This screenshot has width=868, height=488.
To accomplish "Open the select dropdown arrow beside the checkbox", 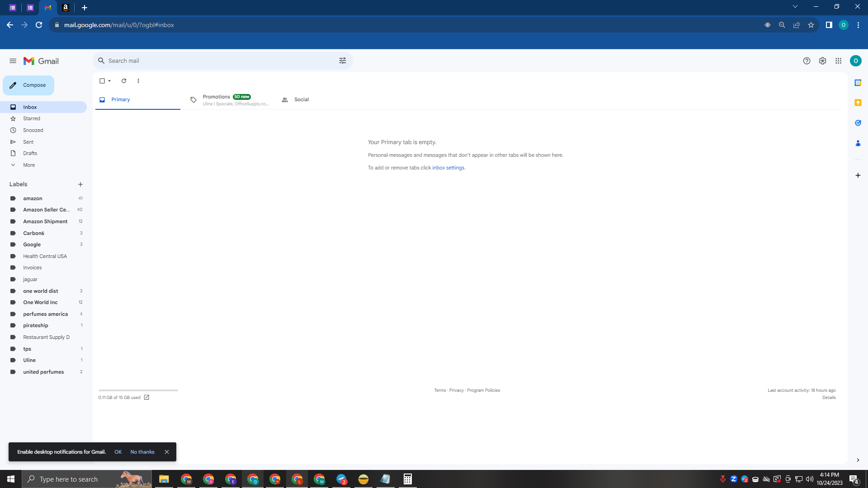I will click(109, 81).
